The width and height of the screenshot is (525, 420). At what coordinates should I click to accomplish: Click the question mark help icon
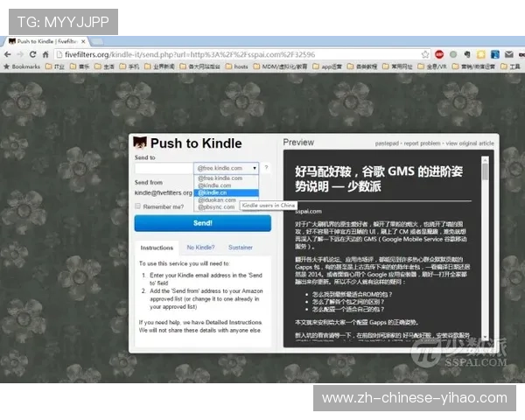point(266,167)
